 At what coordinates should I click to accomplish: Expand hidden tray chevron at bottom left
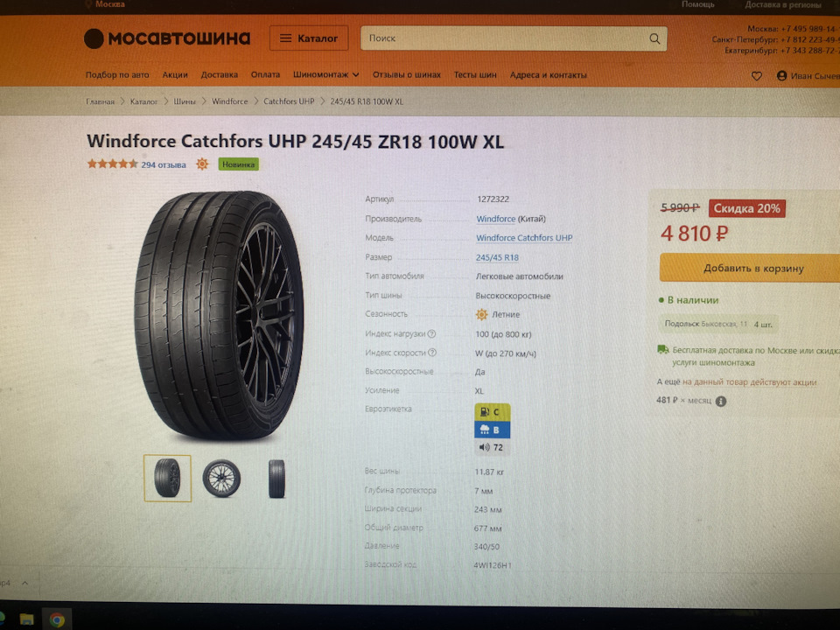[24, 583]
